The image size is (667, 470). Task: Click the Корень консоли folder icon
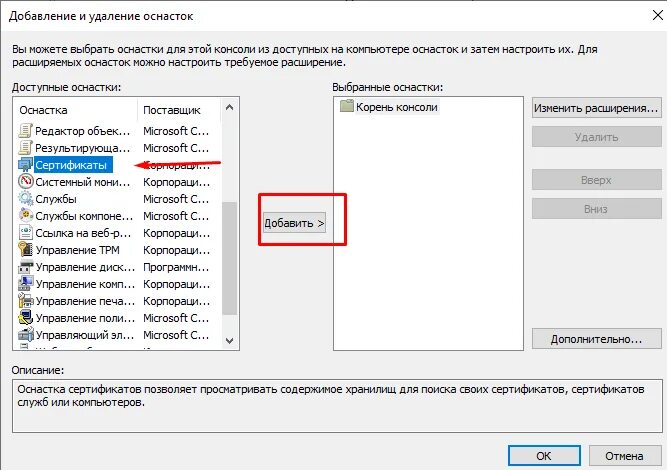[x=347, y=106]
